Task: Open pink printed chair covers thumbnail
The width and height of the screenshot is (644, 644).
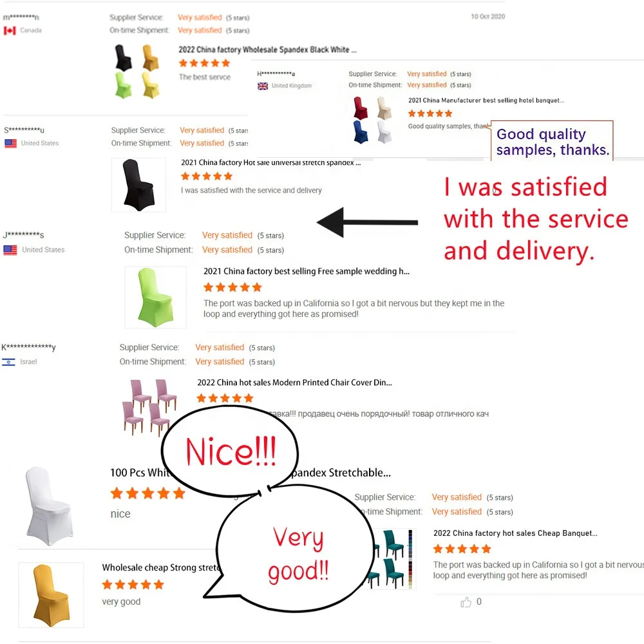Action: 150,407
